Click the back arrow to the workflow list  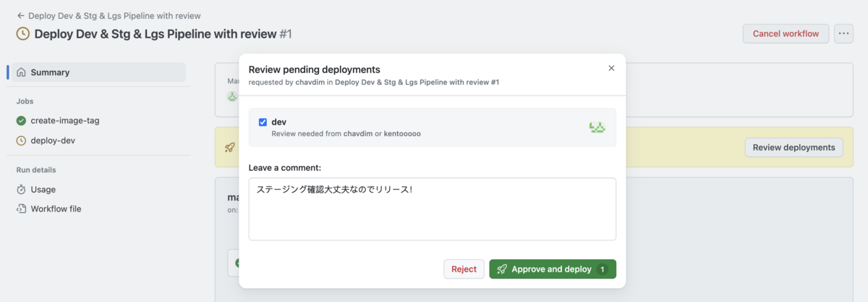click(21, 15)
